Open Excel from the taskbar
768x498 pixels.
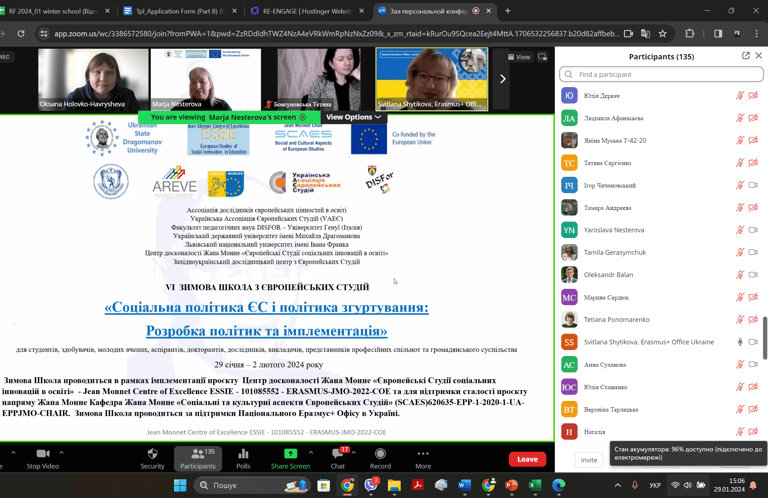coord(535,485)
